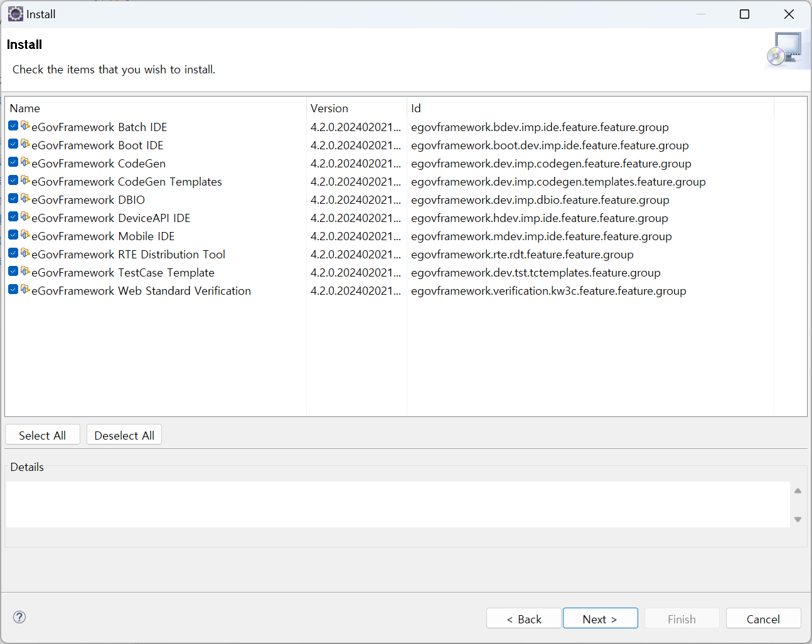Disable the TestCase Template checkbox
The height and width of the screenshot is (644, 812).
click(13, 272)
